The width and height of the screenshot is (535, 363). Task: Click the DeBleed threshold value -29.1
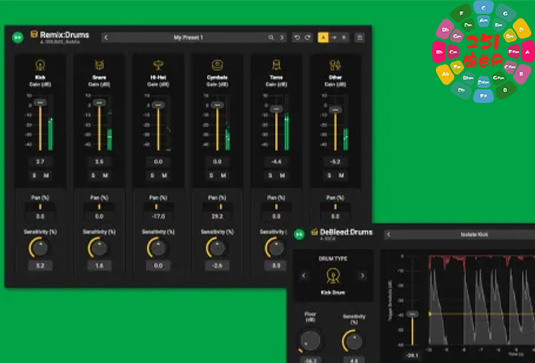tap(412, 355)
